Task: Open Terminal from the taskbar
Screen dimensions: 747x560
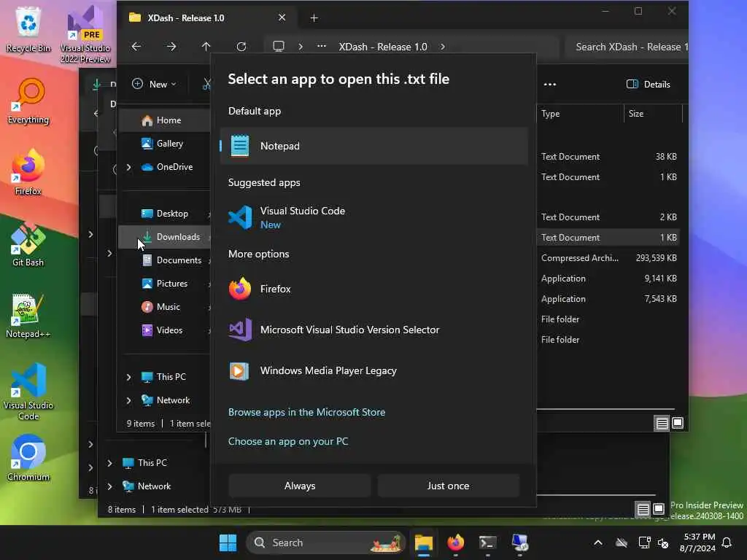Action: pos(487,542)
